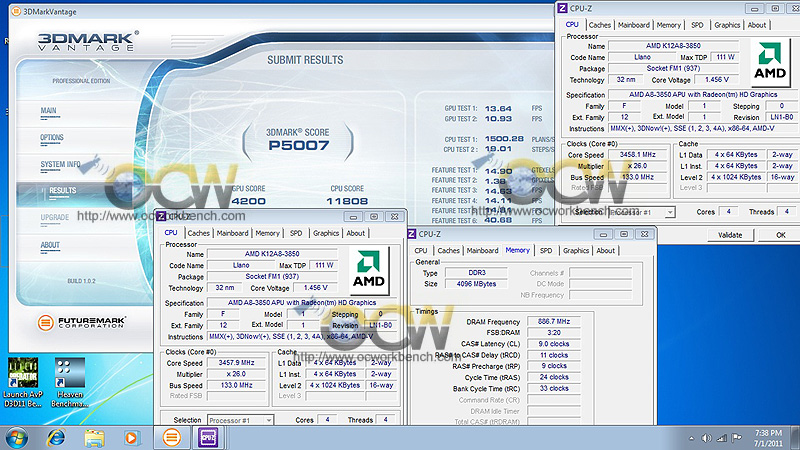Open UPGRADE section in 3DMark Vantage

point(55,217)
